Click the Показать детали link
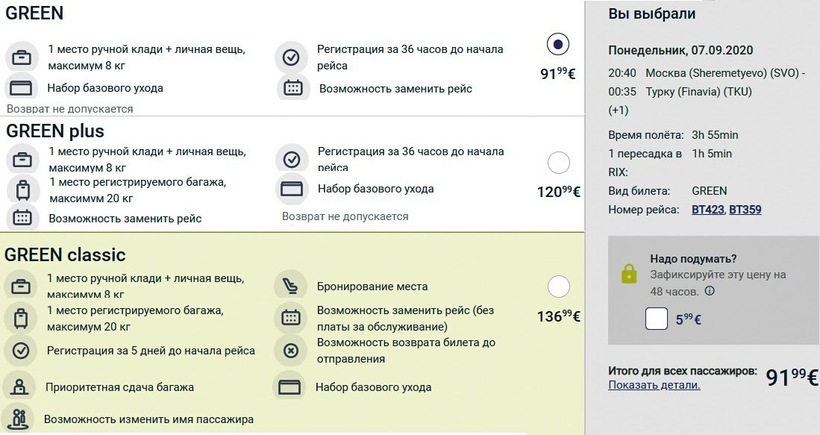This screenshot has height=435, width=820. click(654, 385)
